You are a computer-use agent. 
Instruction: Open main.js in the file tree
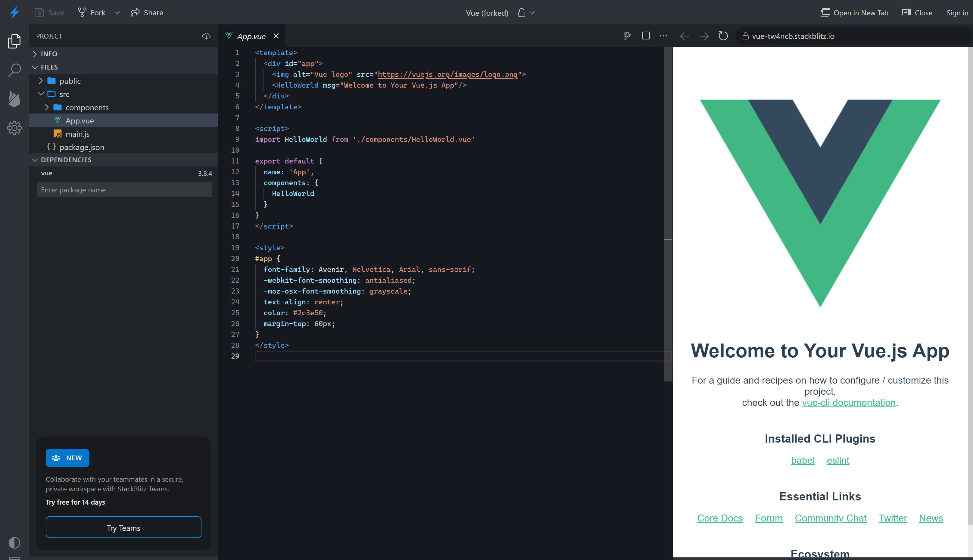coord(123,134)
